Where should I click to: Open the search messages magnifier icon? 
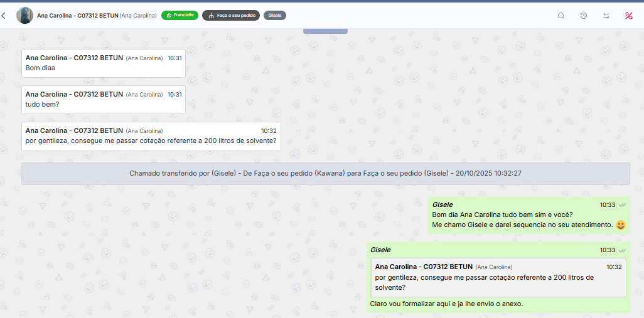click(561, 16)
